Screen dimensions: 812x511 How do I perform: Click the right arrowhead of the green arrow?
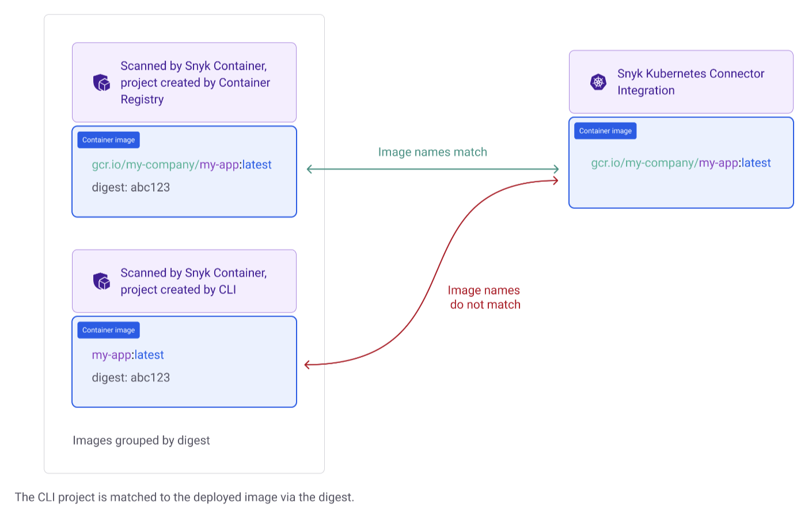(556, 169)
